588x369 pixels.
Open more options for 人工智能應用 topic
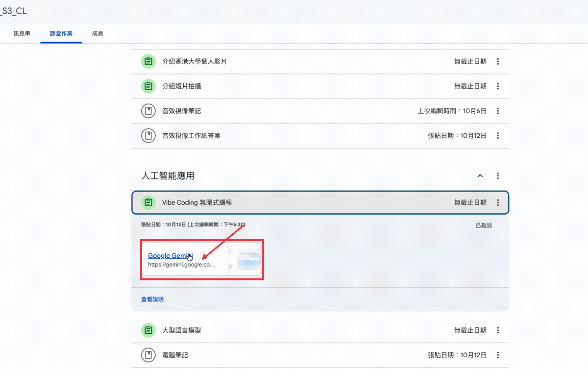point(498,175)
